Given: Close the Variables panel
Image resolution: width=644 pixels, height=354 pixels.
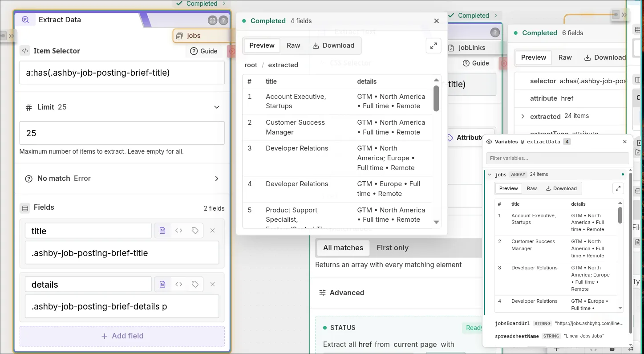Looking at the screenshot, I should point(625,142).
